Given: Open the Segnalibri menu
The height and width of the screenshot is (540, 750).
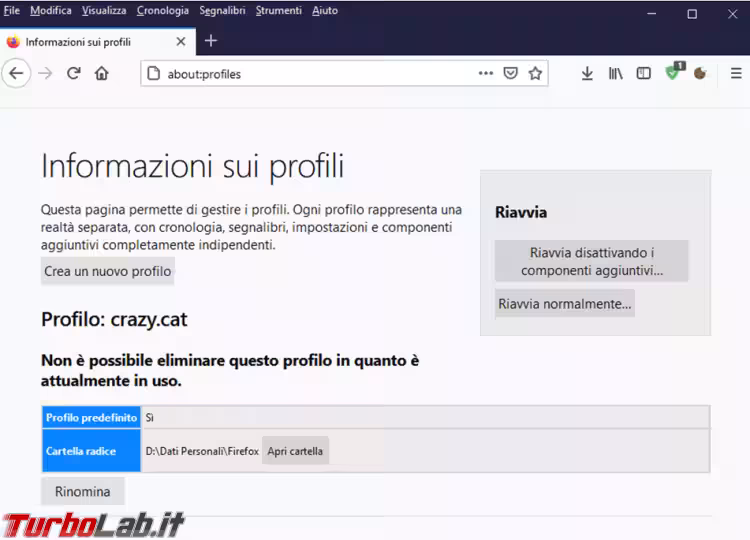Looking at the screenshot, I should (x=222, y=11).
